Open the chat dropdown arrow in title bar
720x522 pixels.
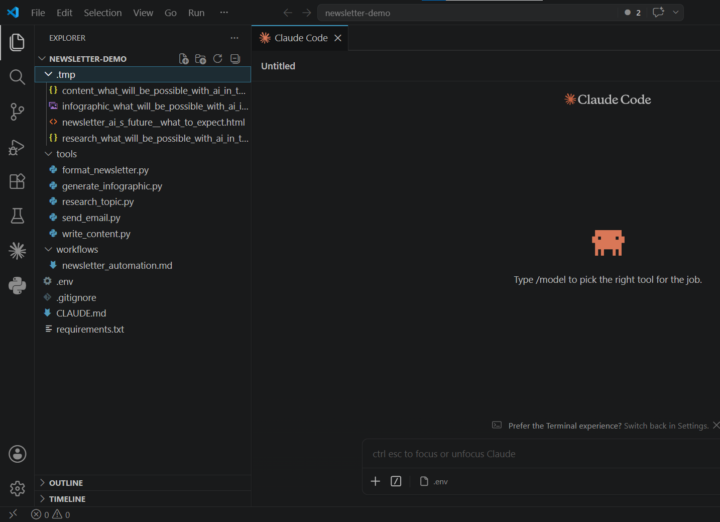point(675,12)
